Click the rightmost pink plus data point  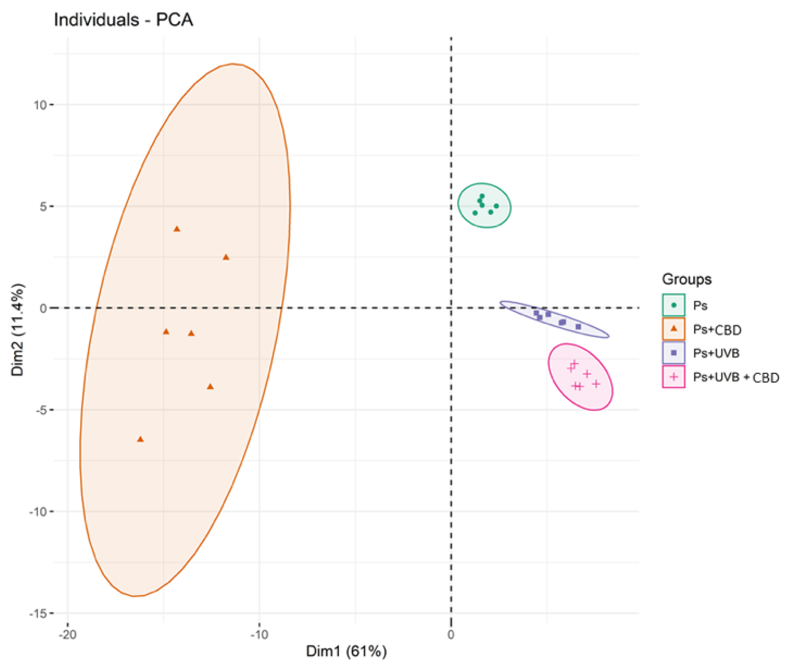pyautogui.click(x=596, y=384)
